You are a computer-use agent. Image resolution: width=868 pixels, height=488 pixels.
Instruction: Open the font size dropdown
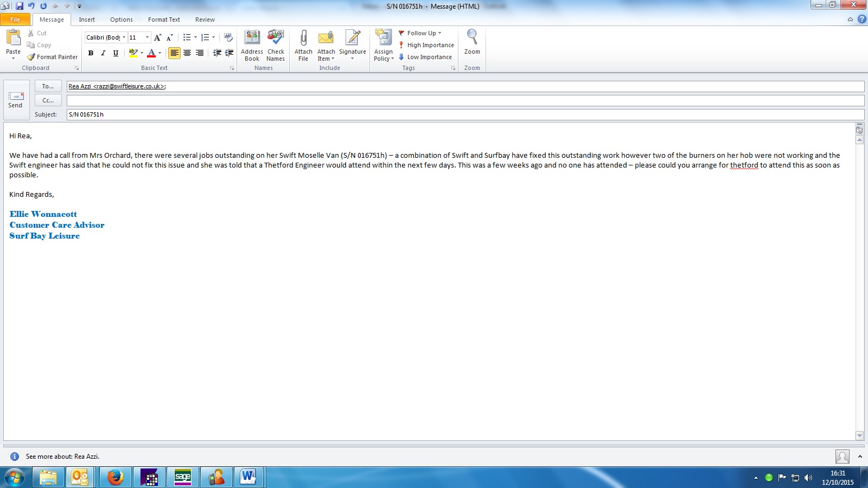147,37
